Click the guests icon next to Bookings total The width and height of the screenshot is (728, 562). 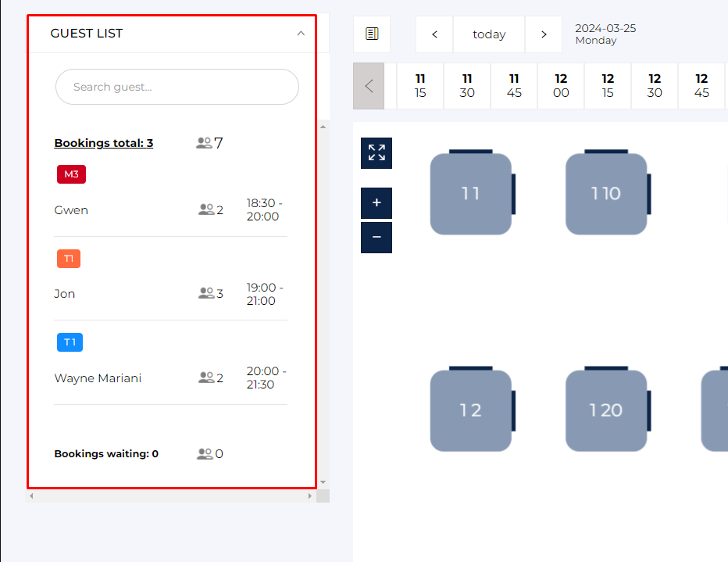(205, 143)
